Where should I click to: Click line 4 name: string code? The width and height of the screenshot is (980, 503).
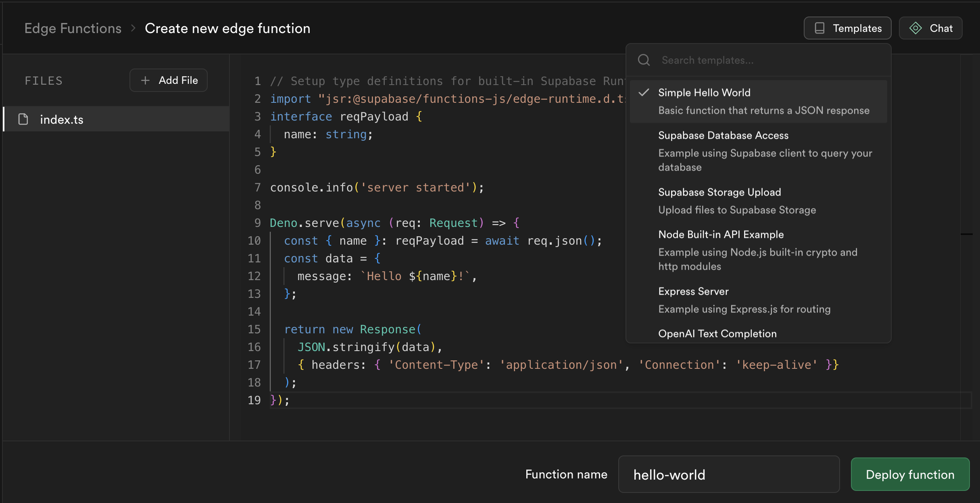[328, 134]
